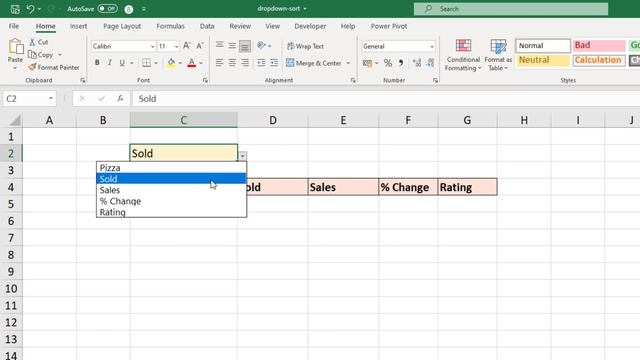640x360 pixels.
Task: Toggle Underline formatting
Action: [x=122, y=63]
